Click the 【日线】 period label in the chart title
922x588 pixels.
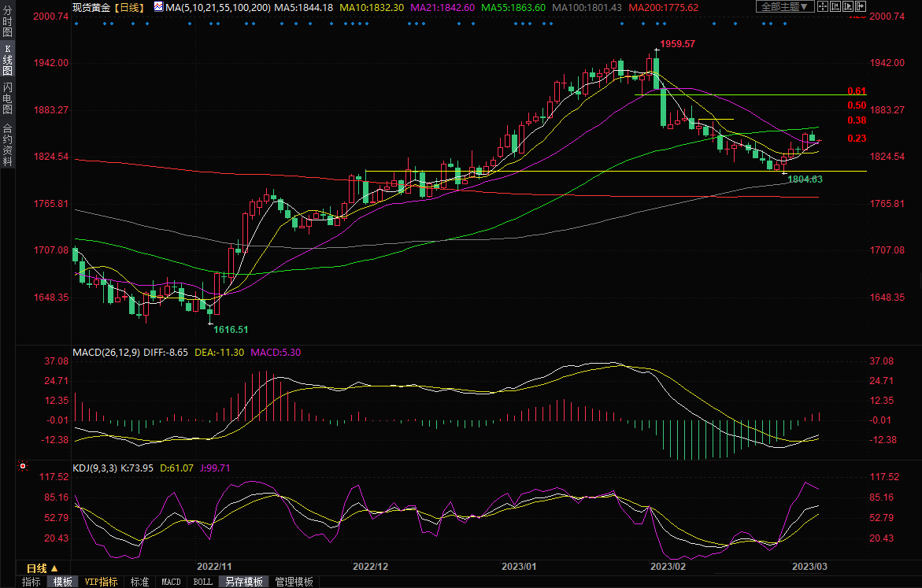128,6
